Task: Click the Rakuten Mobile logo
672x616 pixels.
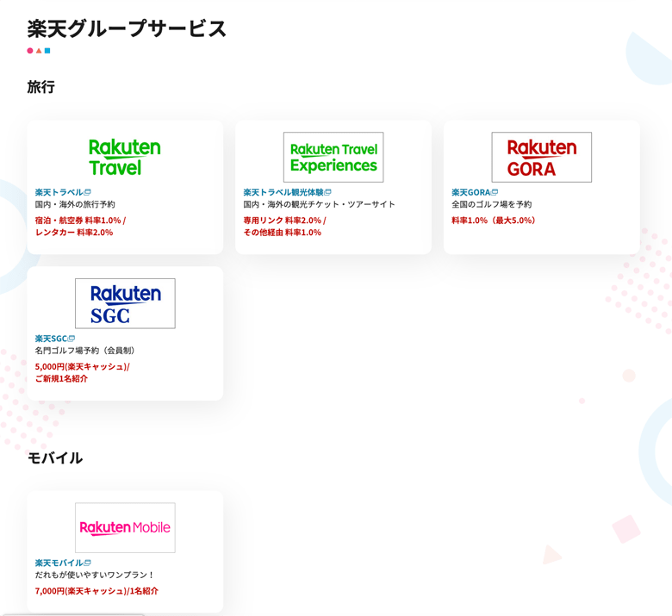Action: click(125, 528)
